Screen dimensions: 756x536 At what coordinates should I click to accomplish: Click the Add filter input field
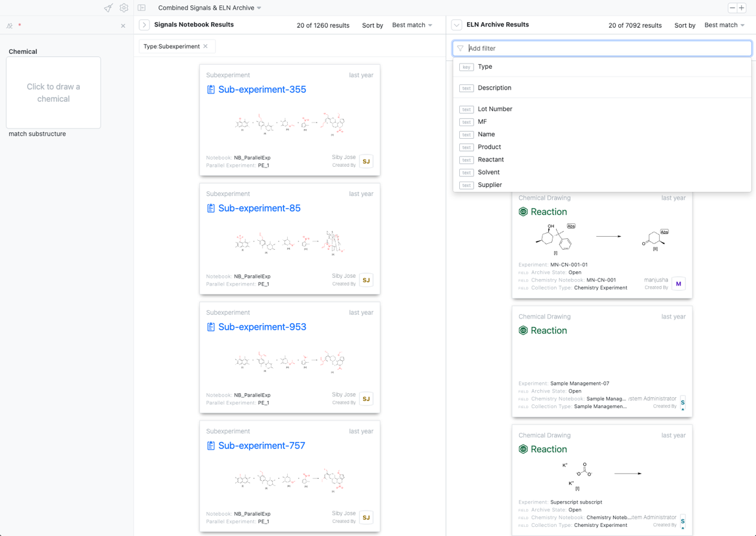(x=601, y=48)
